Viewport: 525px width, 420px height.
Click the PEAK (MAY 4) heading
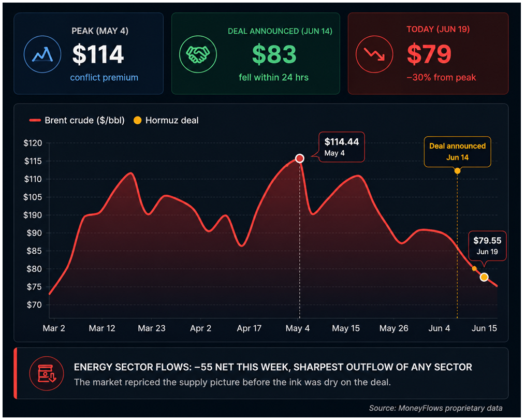click(x=100, y=31)
